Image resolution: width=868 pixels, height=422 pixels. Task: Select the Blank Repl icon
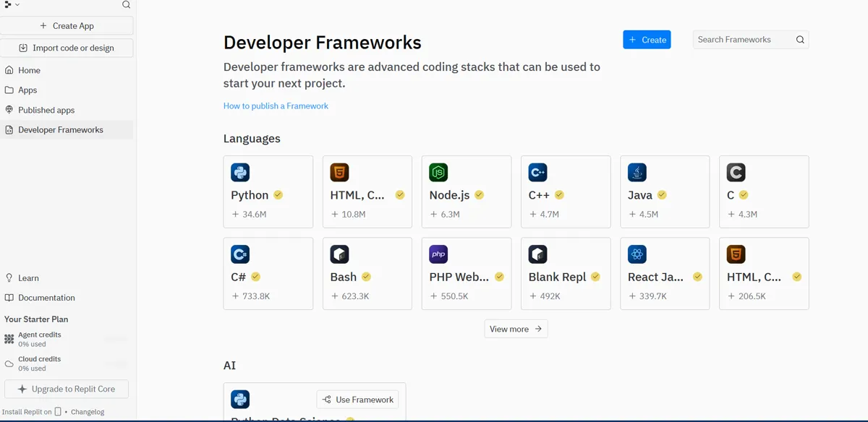pyautogui.click(x=537, y=254)
